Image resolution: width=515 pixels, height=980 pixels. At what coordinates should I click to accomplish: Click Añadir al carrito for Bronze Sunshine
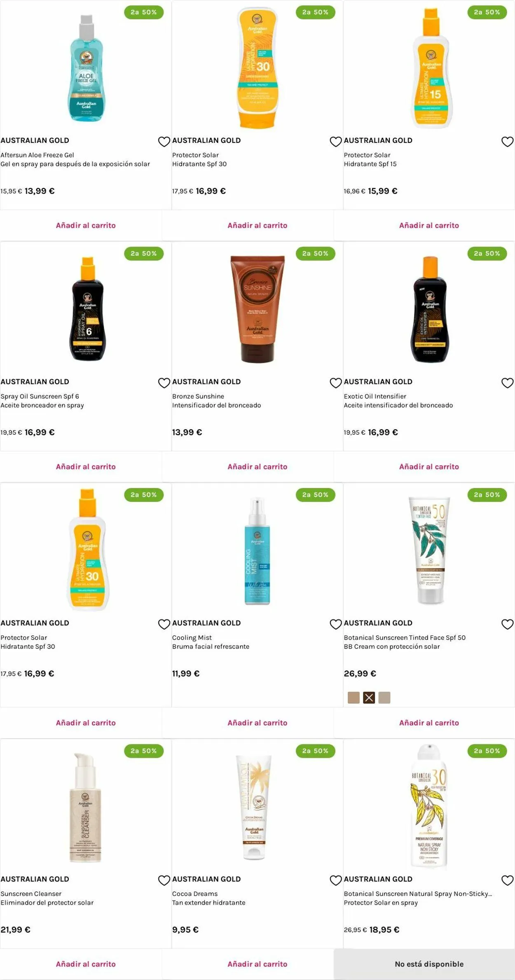point(257,467)
